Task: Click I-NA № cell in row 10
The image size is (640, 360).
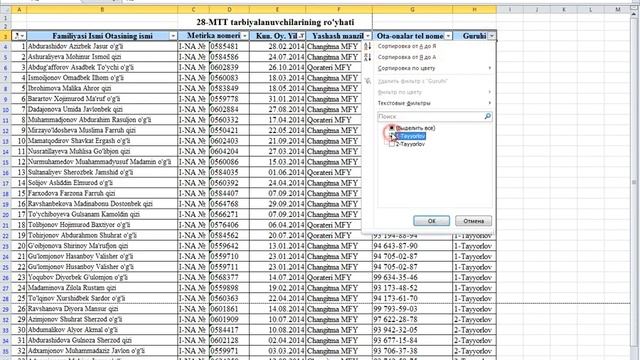Action: [x=192, y=109]
